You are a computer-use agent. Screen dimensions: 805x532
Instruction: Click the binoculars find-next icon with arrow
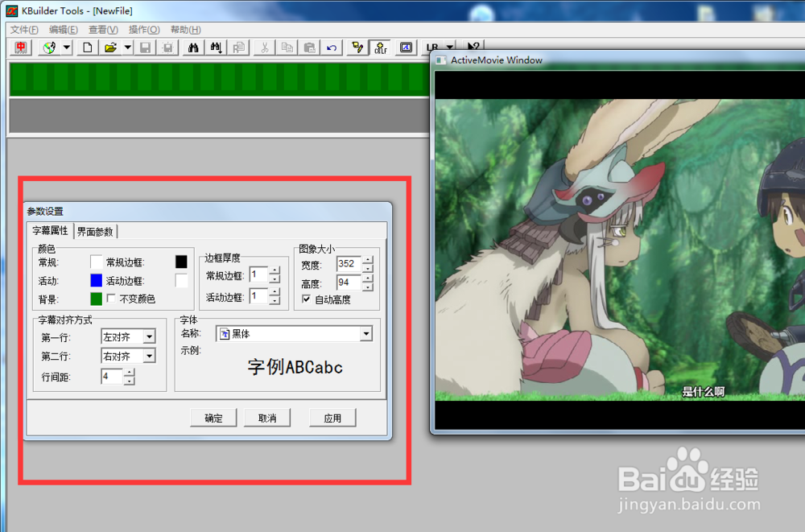pyautogui.click(x=216, y=47)
